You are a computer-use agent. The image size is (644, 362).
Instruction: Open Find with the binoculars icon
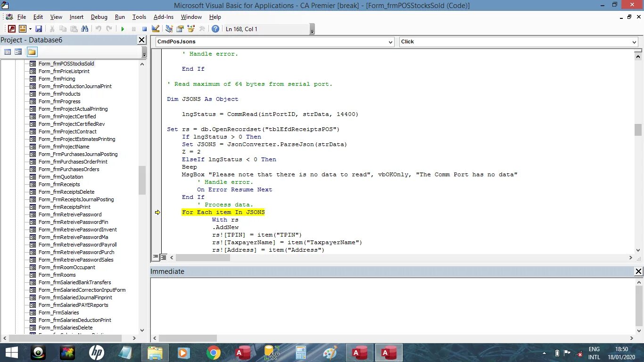point(85,29)
